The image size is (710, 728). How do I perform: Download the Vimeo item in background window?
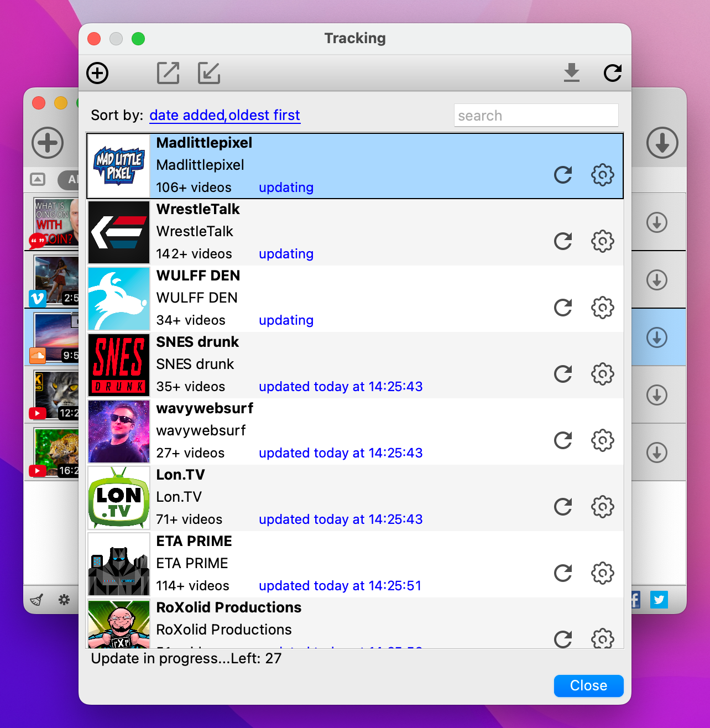(657, 280)
